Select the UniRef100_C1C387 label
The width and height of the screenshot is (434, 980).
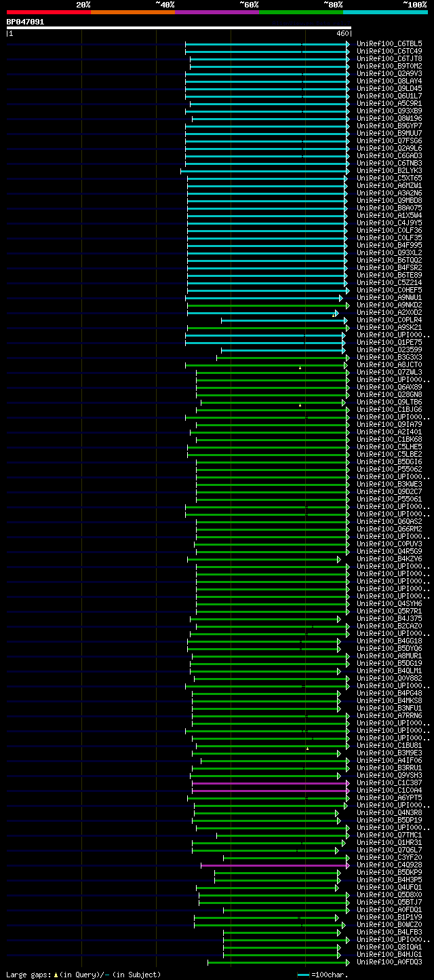pos(389,783)
